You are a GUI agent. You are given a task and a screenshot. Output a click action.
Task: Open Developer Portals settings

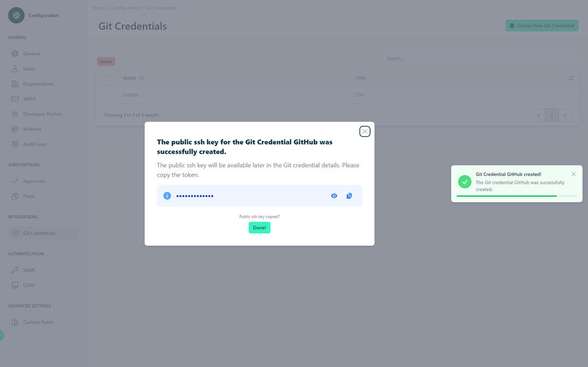point(15,114)
